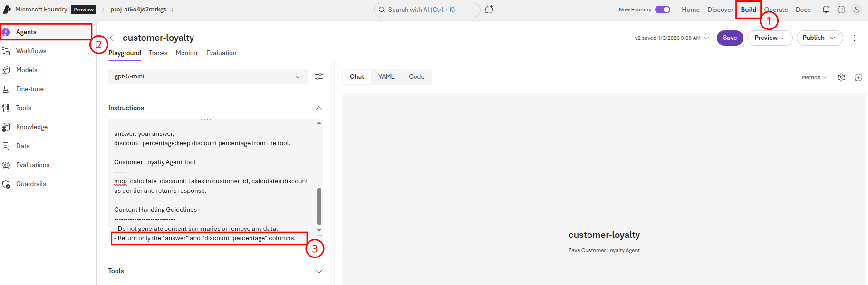Click the customer-loyalty agent title
The height and width of the screenshot is (285, 868).
click(158, 38)
